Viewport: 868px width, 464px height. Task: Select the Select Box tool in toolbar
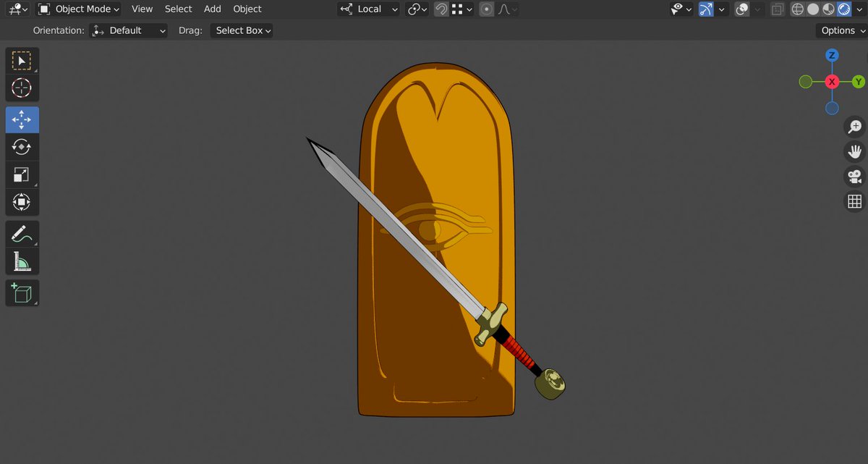(22, 61)
